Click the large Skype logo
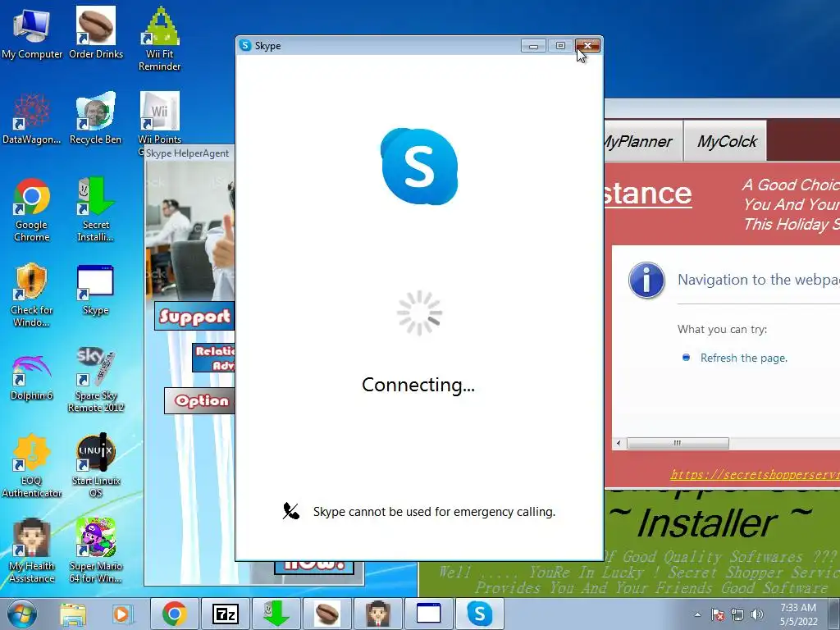Image resolution: width=840 pixels, height=630 pixels. pos(419,166)
